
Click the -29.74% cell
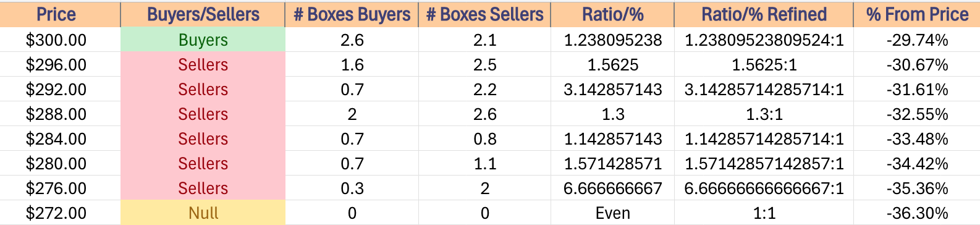pyautogui.click(x=917, y=40)
